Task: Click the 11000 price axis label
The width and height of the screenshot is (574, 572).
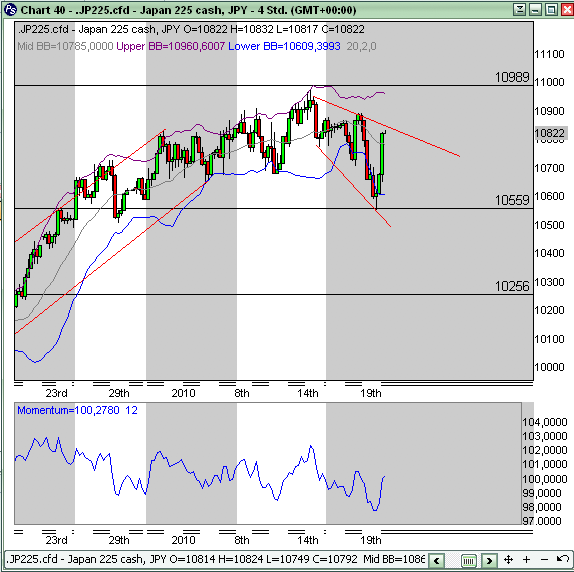Action: coord(549,82)
